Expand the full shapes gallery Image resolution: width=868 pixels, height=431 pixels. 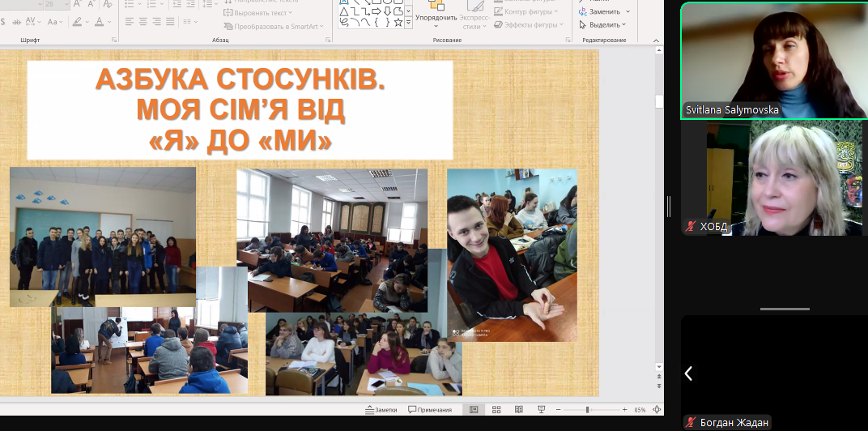click(409, 22)
